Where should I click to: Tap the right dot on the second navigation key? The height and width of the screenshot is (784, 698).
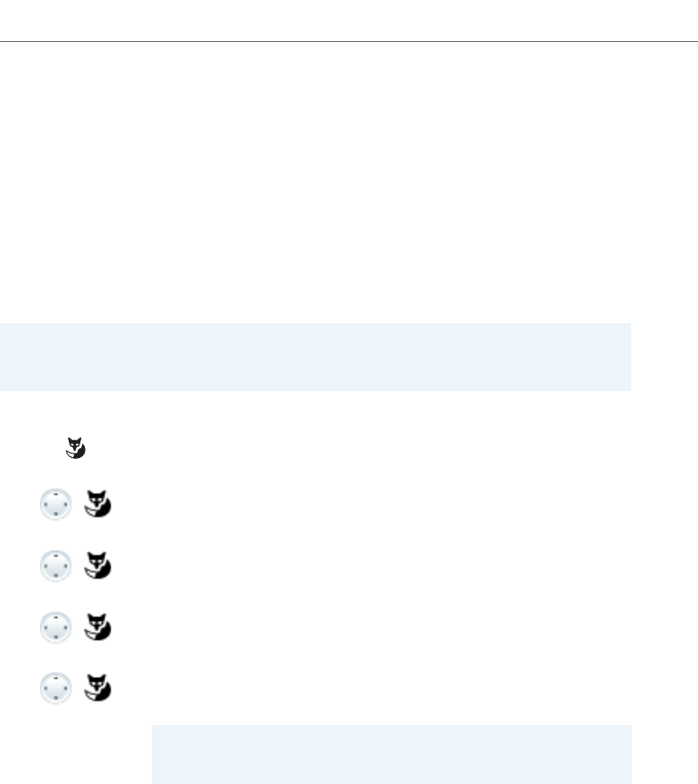coord(66,566)
